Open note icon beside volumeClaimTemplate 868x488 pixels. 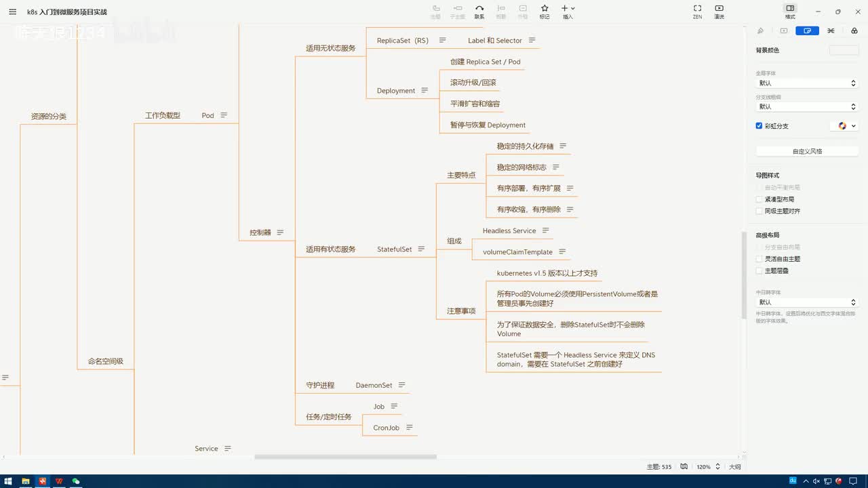pos(563,251)
